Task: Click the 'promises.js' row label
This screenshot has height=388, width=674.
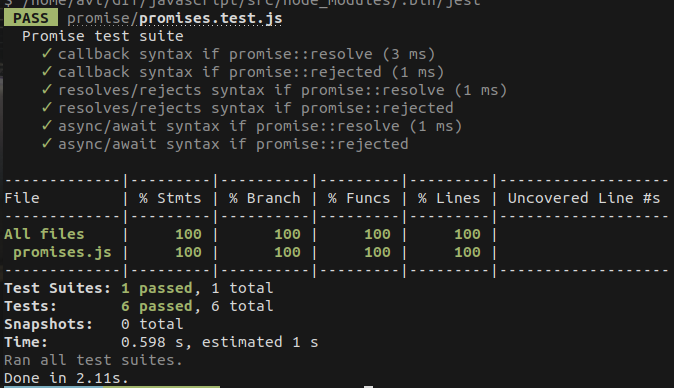Action: [62, 252]
